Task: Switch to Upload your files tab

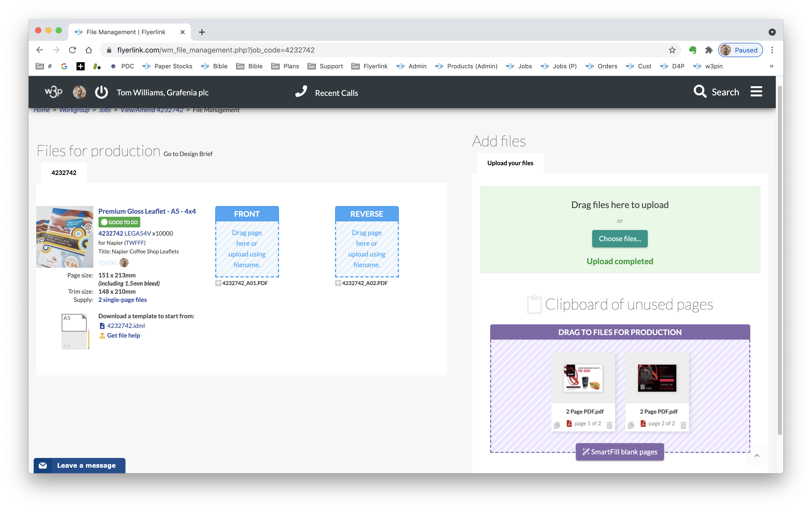Action: click(x=510, y=163)
